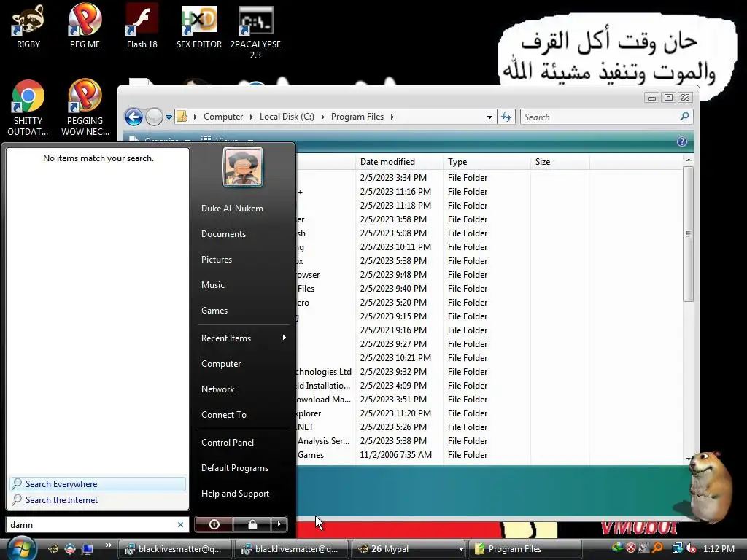Open Help and Support in Start menu
747x560 pixels.
point(236,494)
